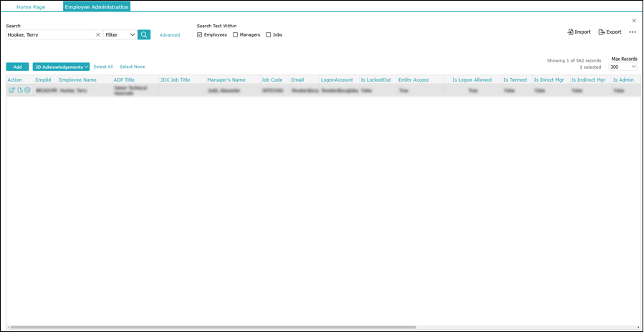Enable the Jobs checkbox

click(269, 34)
